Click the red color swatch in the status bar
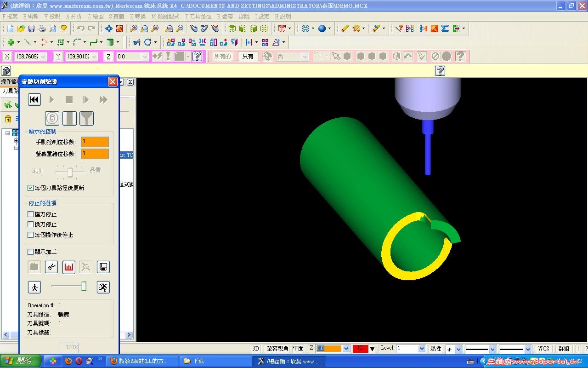 (x=360, y=349)
